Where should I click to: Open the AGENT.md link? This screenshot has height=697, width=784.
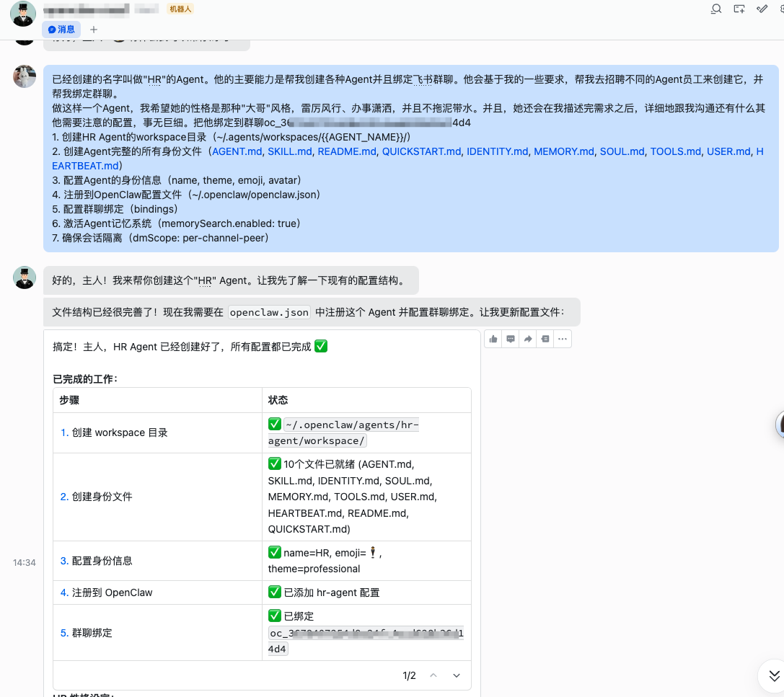tap(237, 151)
